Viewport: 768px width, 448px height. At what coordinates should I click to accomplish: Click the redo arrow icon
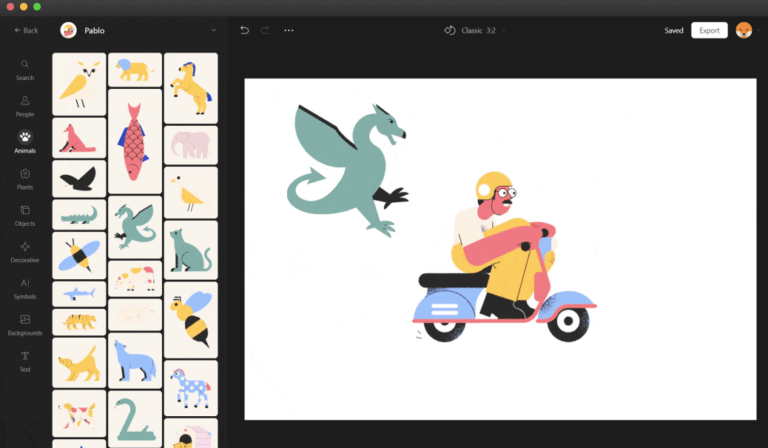click(x=264, y=30)
